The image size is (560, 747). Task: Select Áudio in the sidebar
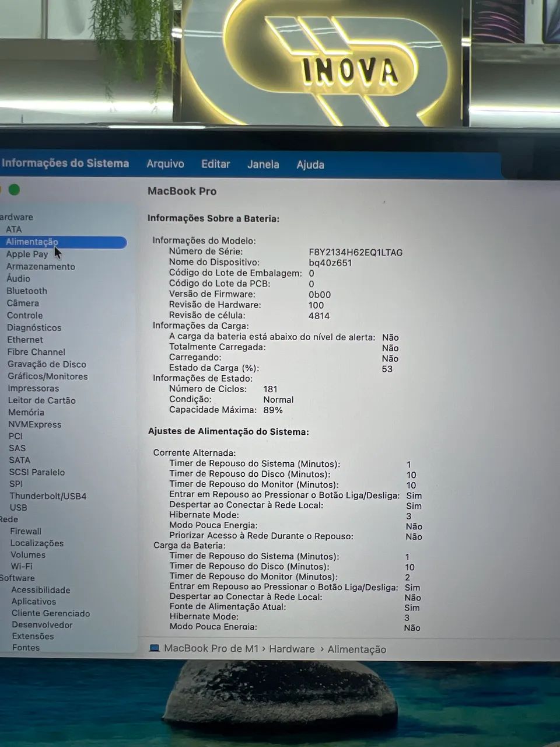[18, 278]
